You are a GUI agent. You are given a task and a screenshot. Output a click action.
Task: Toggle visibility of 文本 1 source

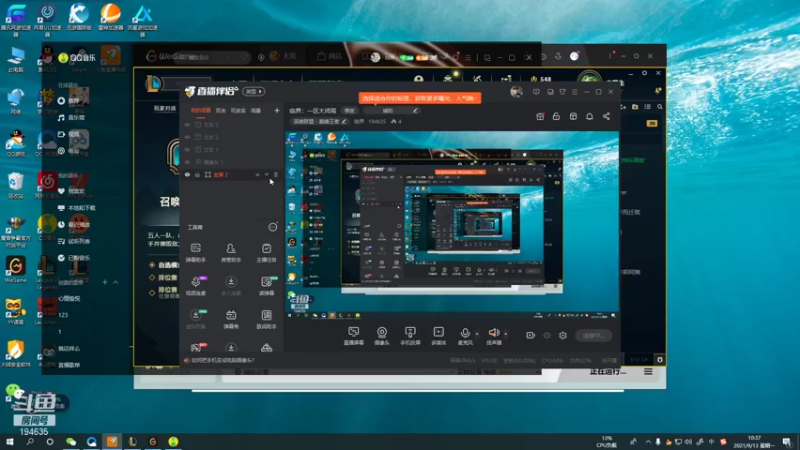click(x=187, y=149)
